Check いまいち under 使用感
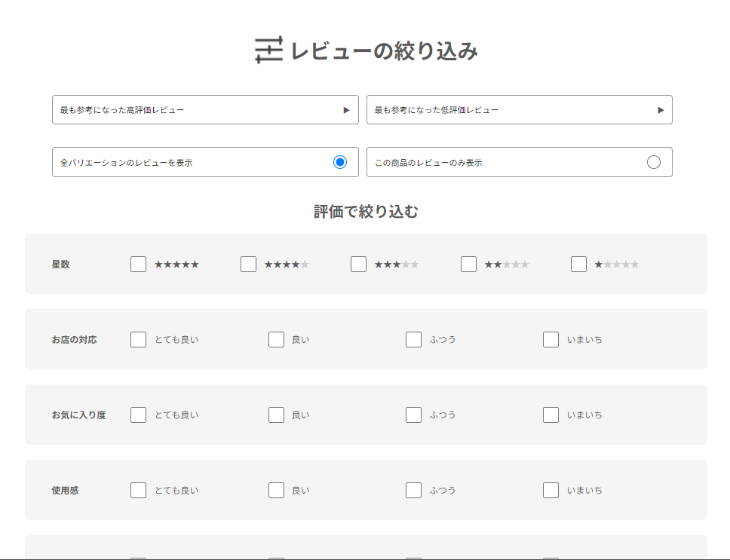 click(551, 490)
